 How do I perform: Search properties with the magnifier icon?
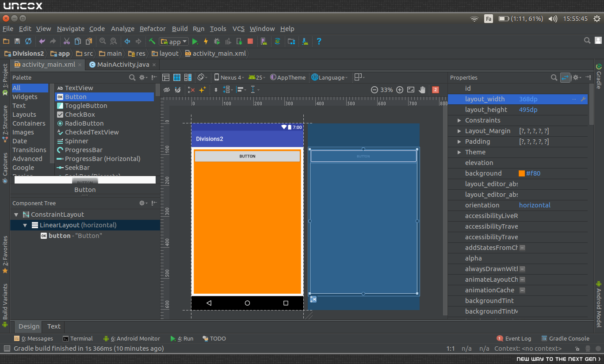(554, 77)
